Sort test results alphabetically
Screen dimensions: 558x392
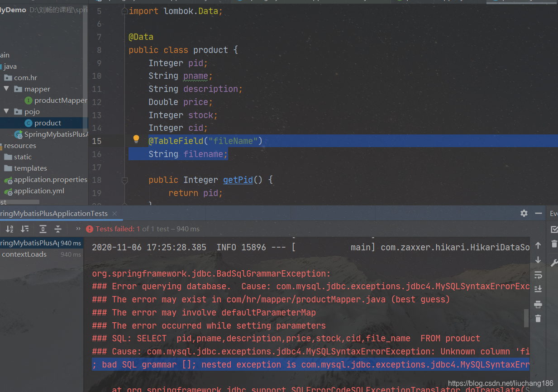(10, 229)
